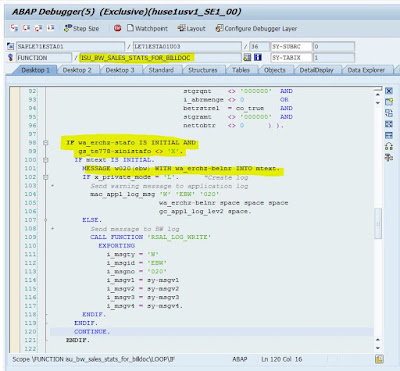The height and width of the screenshot is (371, 400).
Task: Click the SAPLE71ESTA01 program field
Action: pos(70,46)
